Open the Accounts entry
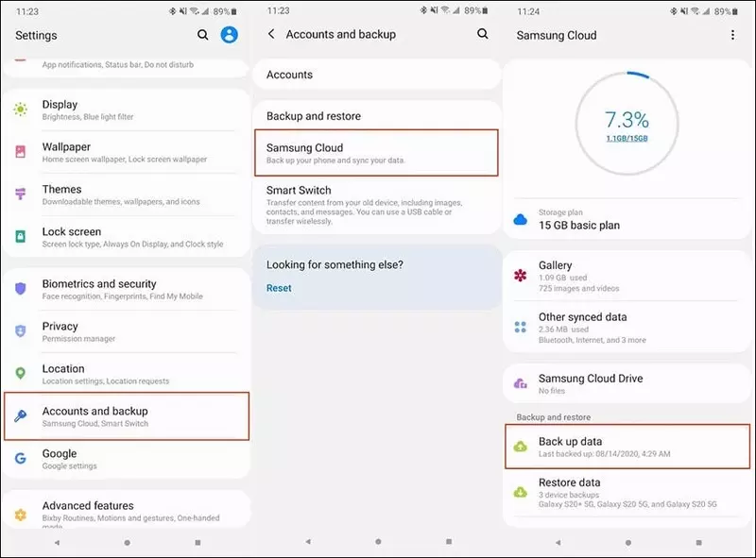The image size is (756, 558). click(x=376, y=75)
